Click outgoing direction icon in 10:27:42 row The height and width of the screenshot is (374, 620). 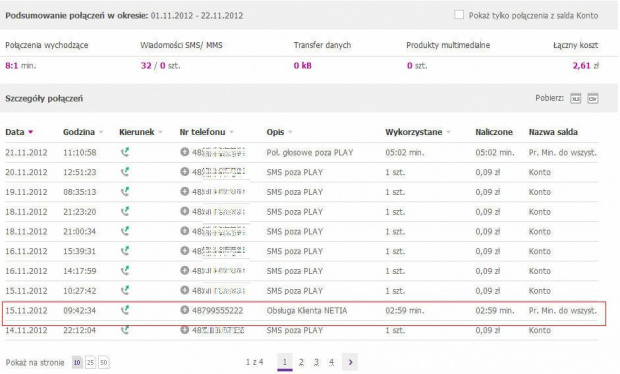coord(125,291)
